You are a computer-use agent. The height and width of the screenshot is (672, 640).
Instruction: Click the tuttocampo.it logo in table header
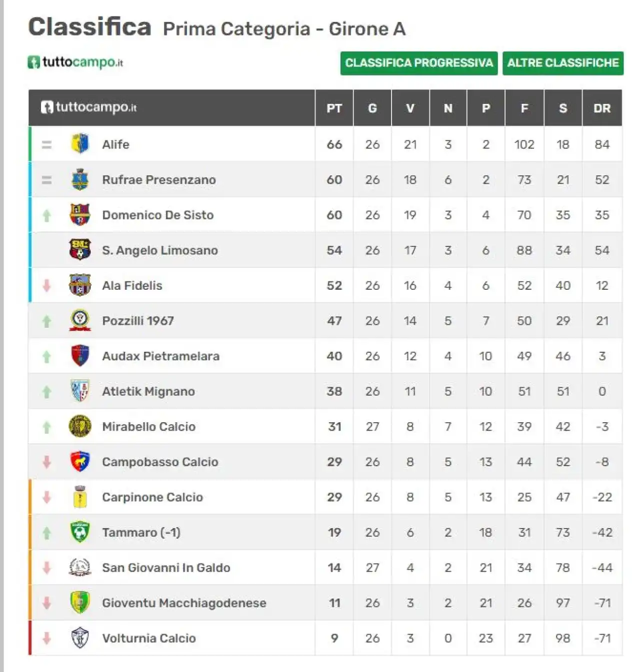(x=89, y=107)
